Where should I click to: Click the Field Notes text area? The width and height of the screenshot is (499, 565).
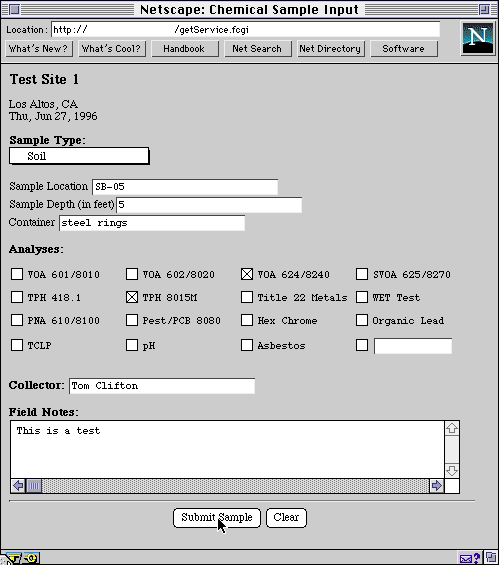[x=227, y=450]
